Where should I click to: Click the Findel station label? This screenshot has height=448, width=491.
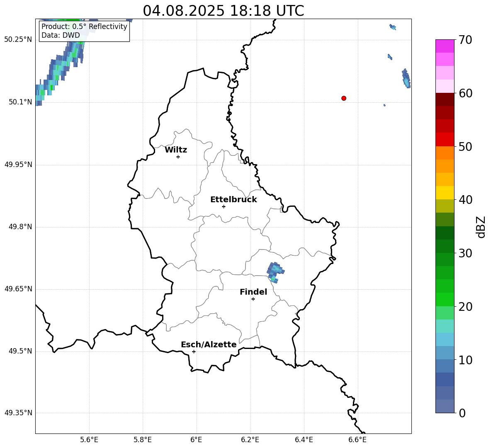[x=253, y=292]
